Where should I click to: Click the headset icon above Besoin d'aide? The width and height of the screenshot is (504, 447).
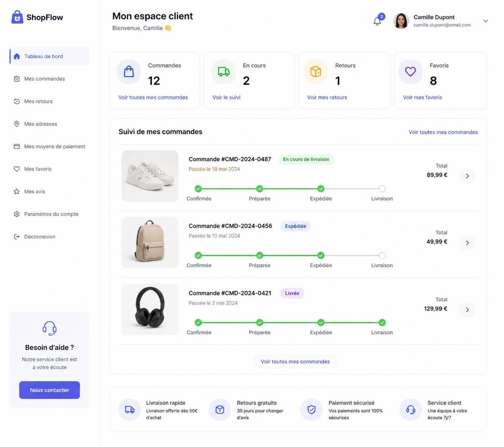[50, 328]
